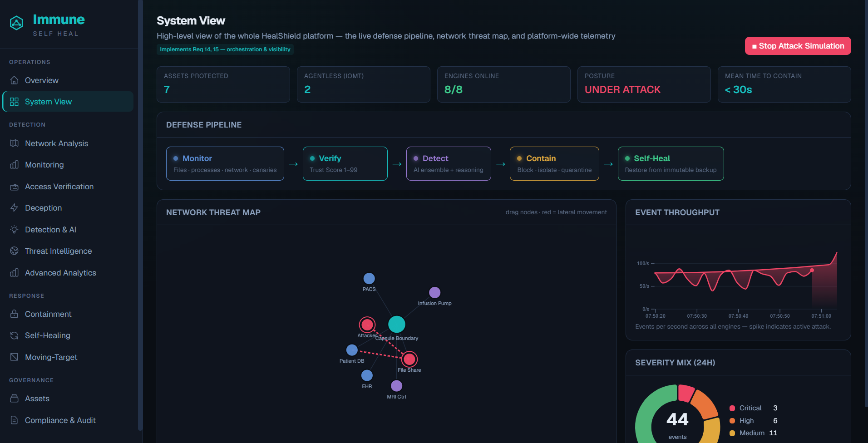
Task: Click the Posture UNDER ATTACK card
Action: (644, 84)
